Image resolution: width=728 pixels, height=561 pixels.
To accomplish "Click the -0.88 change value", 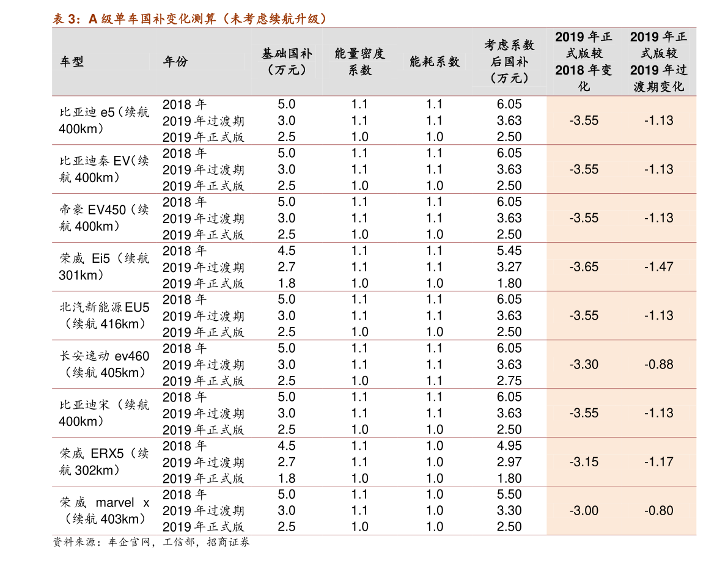I will point(658,364).
